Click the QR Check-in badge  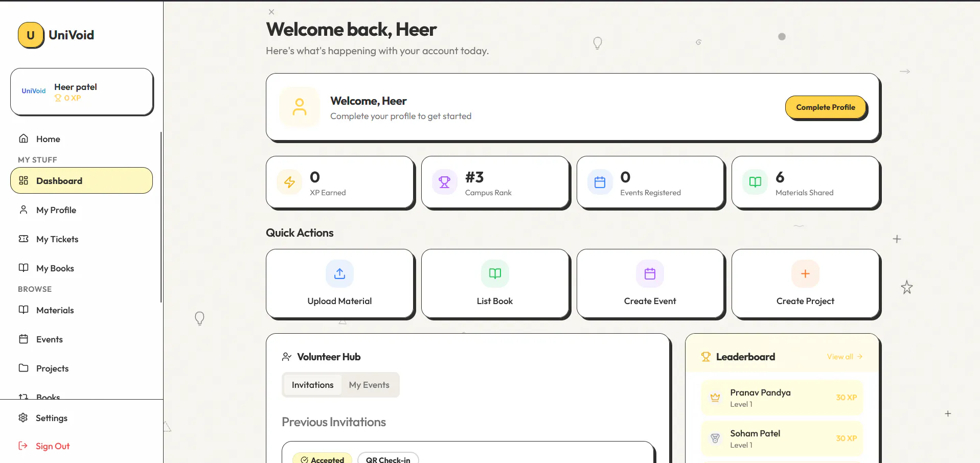pyautogui.click(x=388, y=458)
